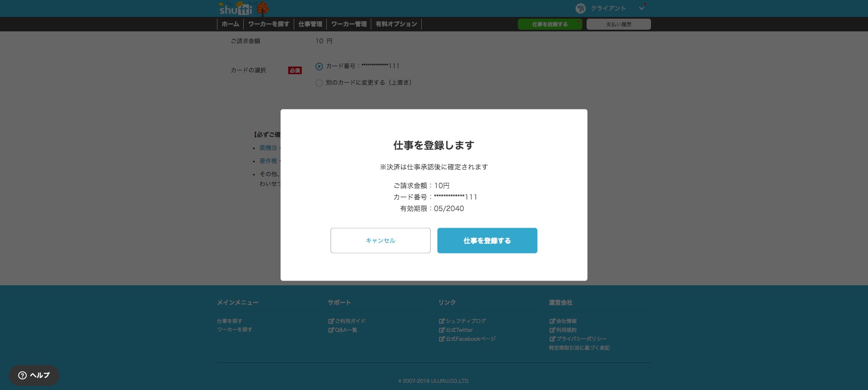868x390 pixels.
Task: Open シュフティブログ footer link
Action: tap(466, 321)
